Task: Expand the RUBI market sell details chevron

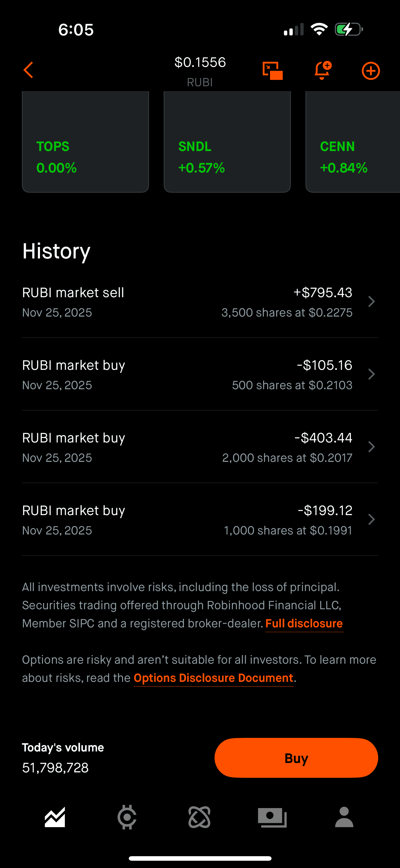Action: click(x=371, y=301)
